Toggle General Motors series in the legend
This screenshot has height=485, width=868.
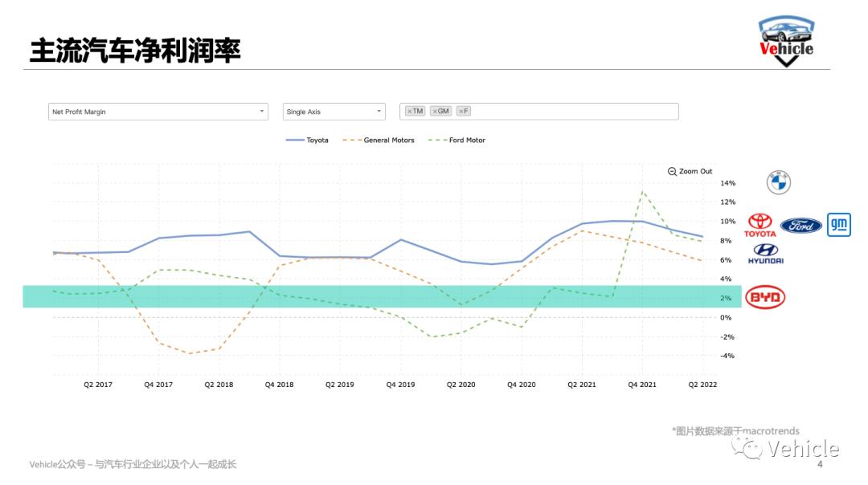[x=379, y=141]
